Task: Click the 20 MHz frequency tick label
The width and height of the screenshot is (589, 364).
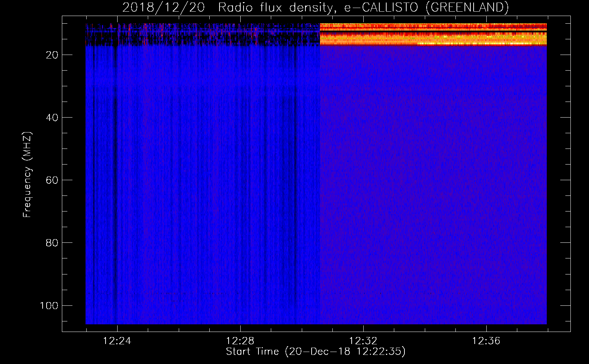Action: (52, 55)
